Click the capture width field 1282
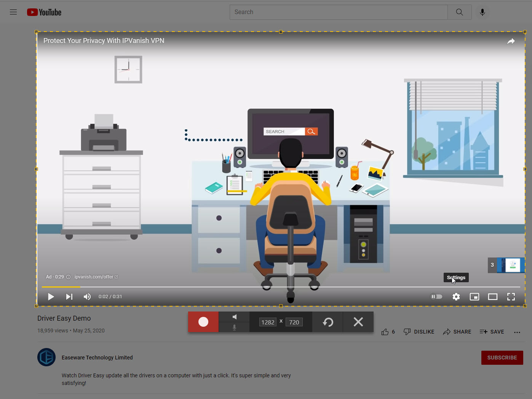 (x=268, y=322)
